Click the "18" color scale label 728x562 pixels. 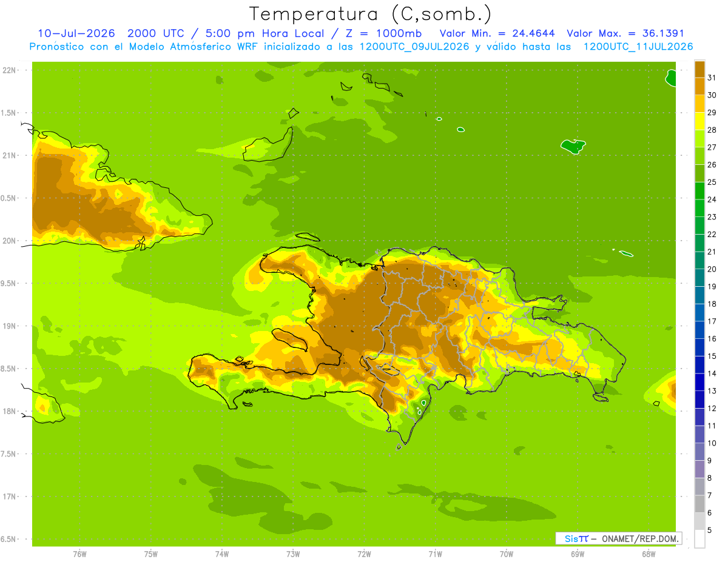[712, 304]
